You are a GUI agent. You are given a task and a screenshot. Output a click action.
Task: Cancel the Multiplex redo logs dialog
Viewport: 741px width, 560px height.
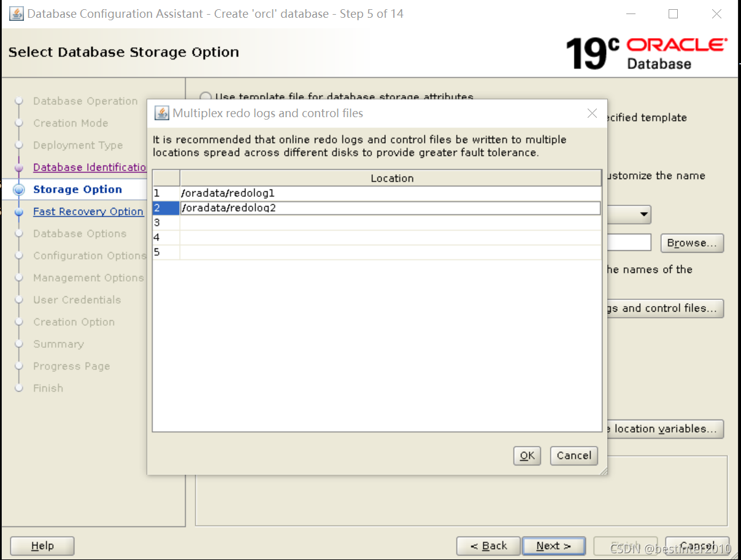[x=574, y=455]
